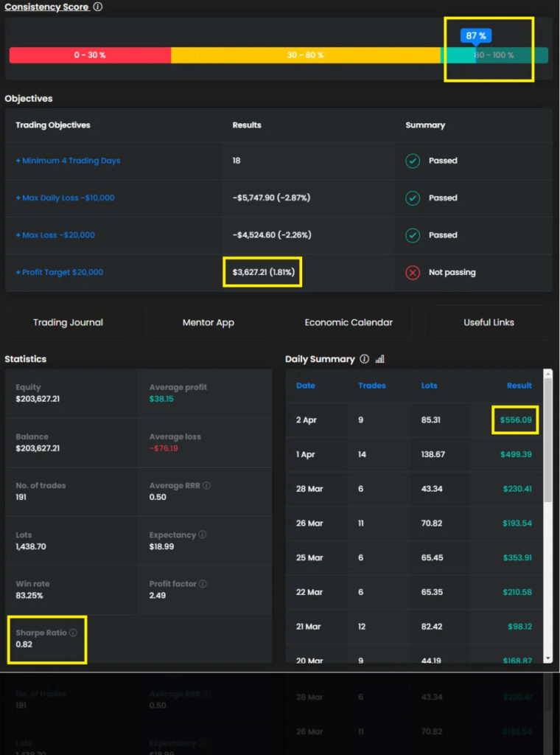
Task: Click the Expectancy info icon
Action: 203,535
